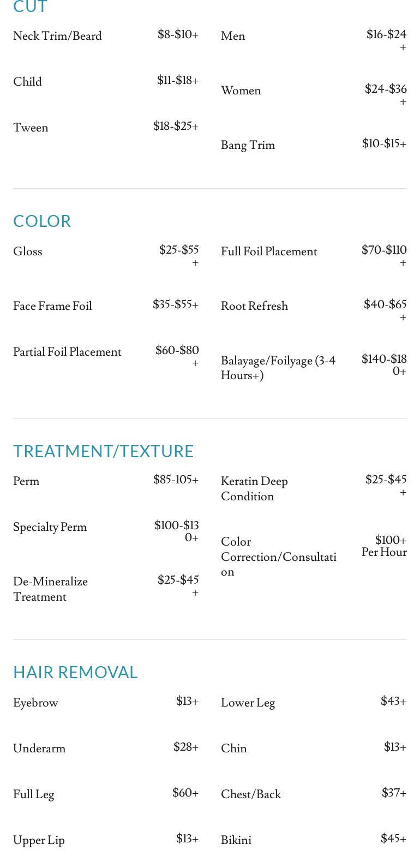Image resolution: width=420 pixels, height=868 pixels.
Task: Choose the Women cut service
Action: [x=241, y=91]
